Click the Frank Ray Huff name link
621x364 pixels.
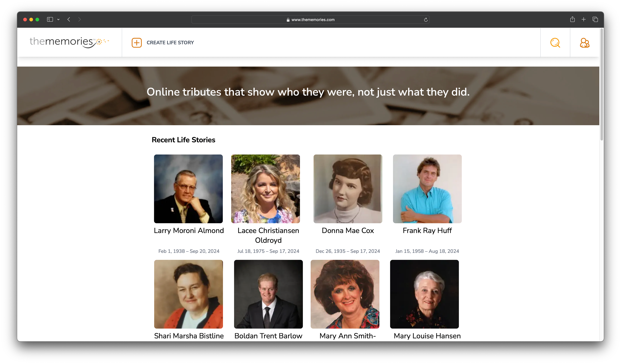point(427,231)
